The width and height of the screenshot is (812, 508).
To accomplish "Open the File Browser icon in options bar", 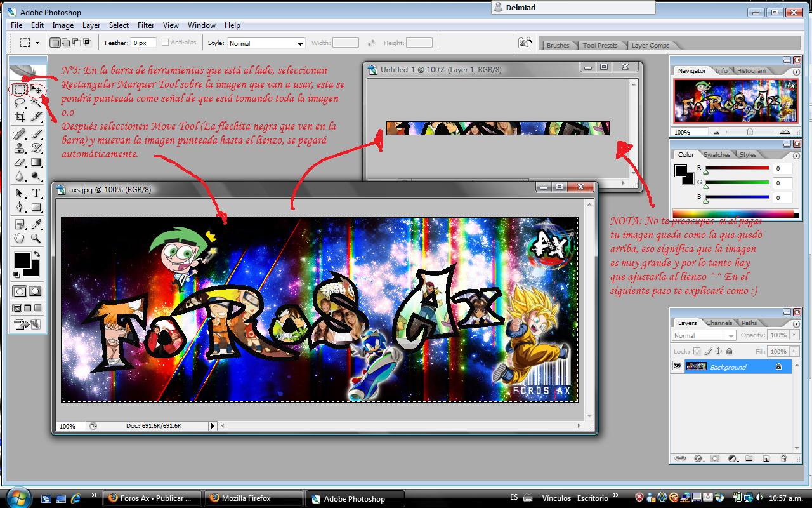I will click(525, 43).
